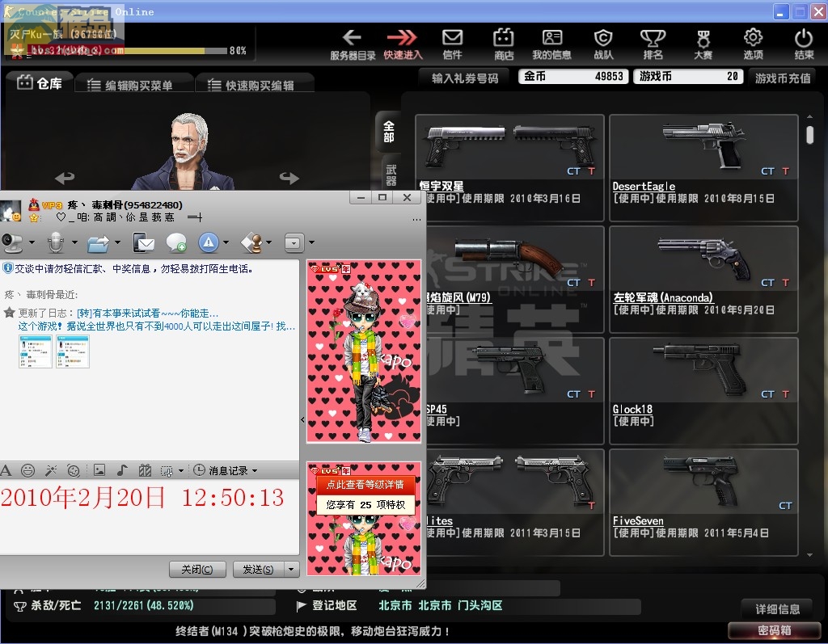The image size is (828, 644).
Task: Click the game coin recharge (游戏币充值) button
Action: (x=783, y=78)
